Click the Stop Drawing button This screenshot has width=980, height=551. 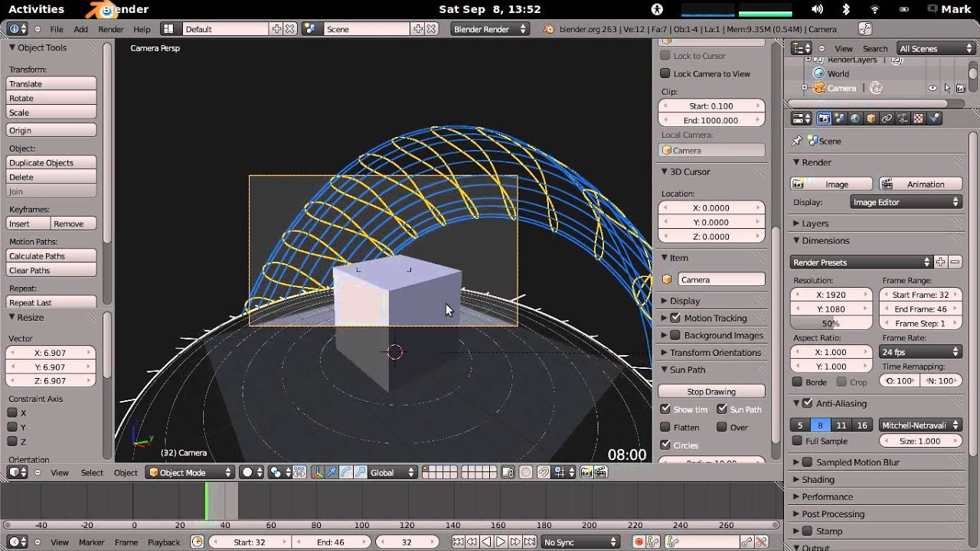pos(711,392)
